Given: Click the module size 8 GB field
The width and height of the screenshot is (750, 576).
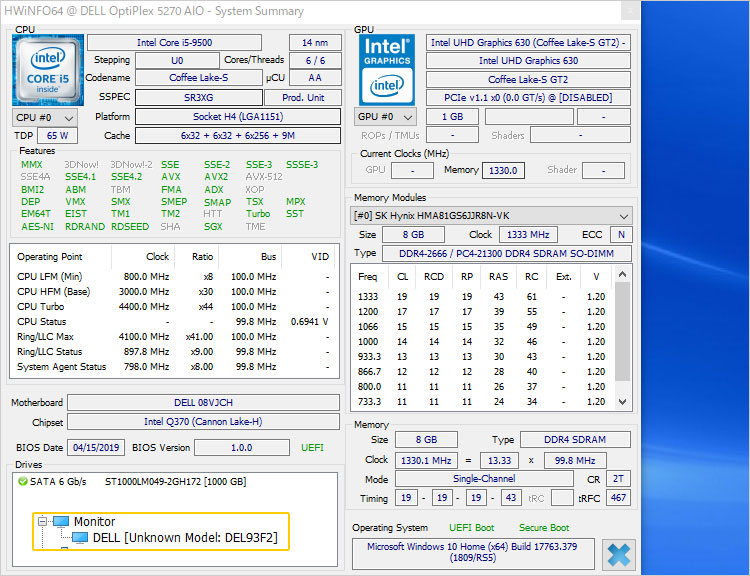Looking at the screenshot, I should 413,234.
